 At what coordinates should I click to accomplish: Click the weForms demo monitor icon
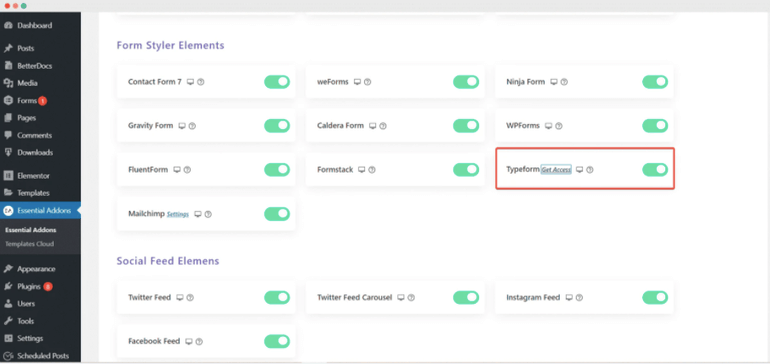pos(358,82)
